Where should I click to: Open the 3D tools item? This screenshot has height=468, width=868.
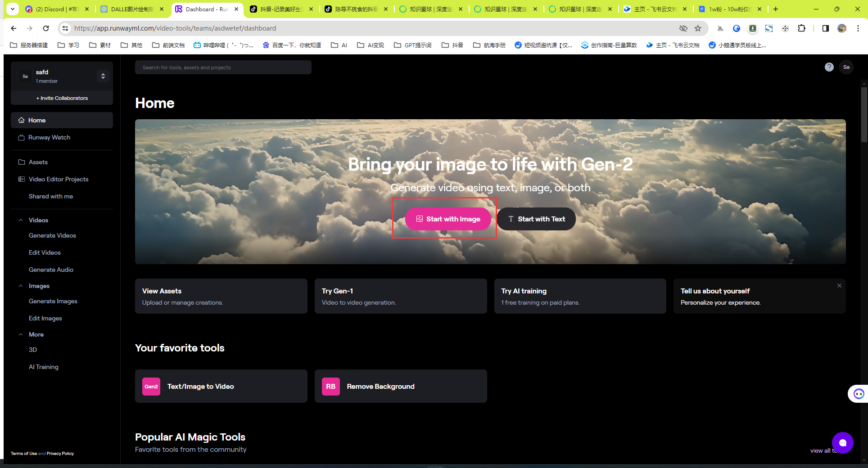pyautogui.click(x=33, y=350)
